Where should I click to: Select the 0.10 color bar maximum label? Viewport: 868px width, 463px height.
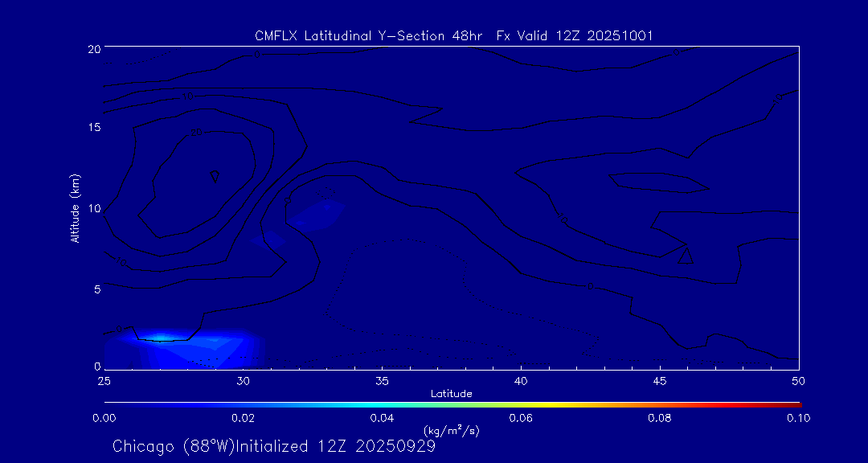point(798,418)
